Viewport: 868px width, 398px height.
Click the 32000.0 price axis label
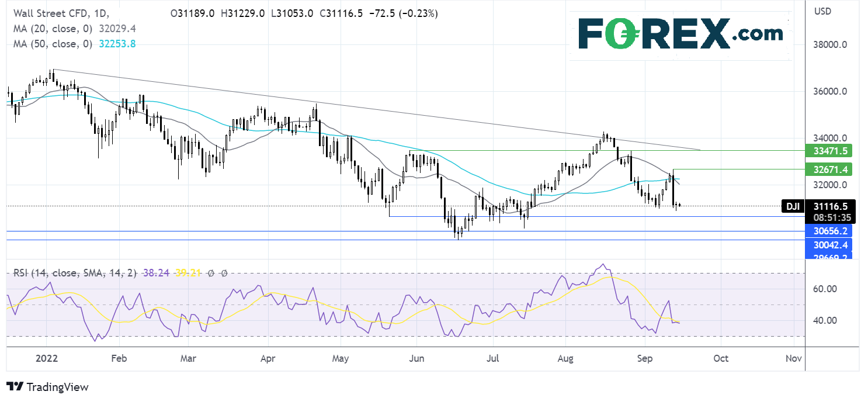pyautogui.click(x=829, y=185)
